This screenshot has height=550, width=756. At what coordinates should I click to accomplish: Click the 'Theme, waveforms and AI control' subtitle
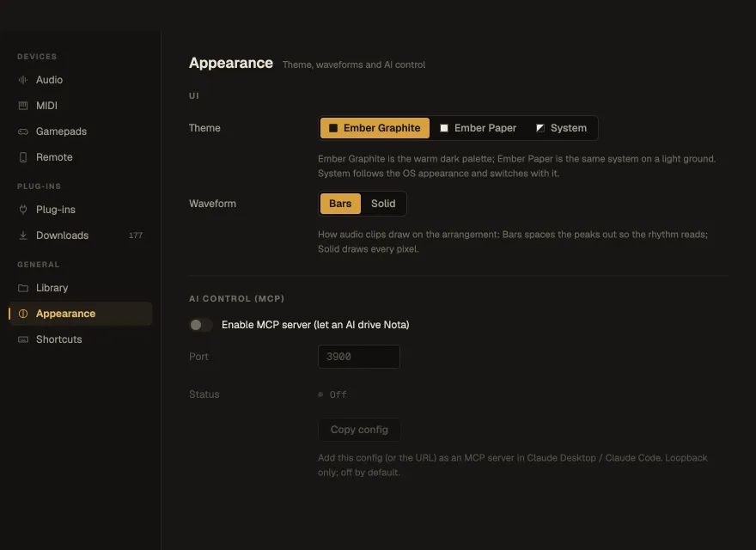[x=354, y=64]
